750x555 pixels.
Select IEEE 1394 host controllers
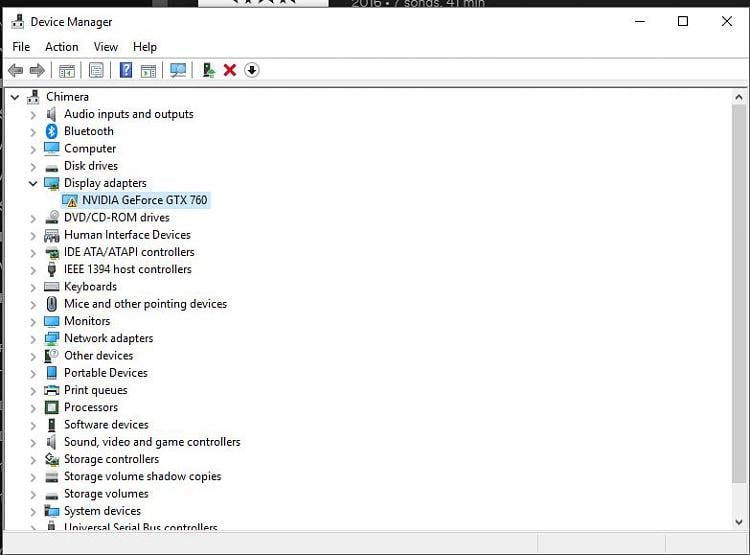[128, 269]
